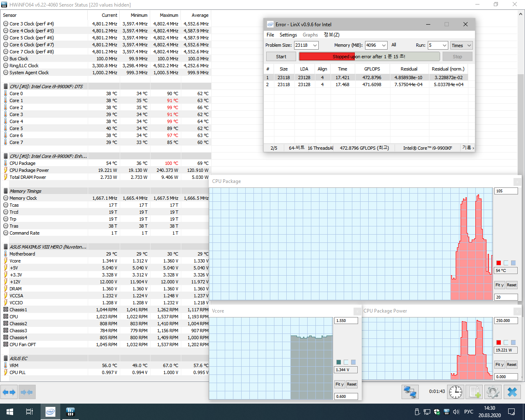The image size is (525, 420).
Task: Close the CPU Package Power graph panel
Action: 518,311
